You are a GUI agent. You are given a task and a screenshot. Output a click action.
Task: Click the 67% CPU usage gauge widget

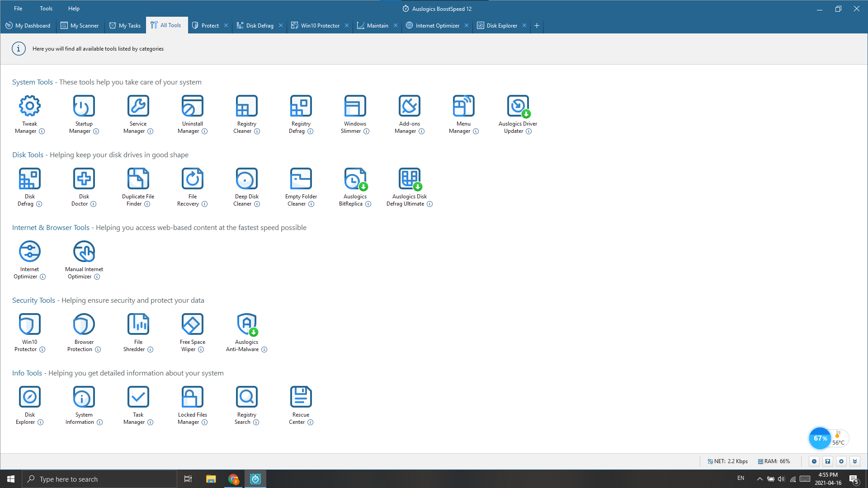coord(820,438)
